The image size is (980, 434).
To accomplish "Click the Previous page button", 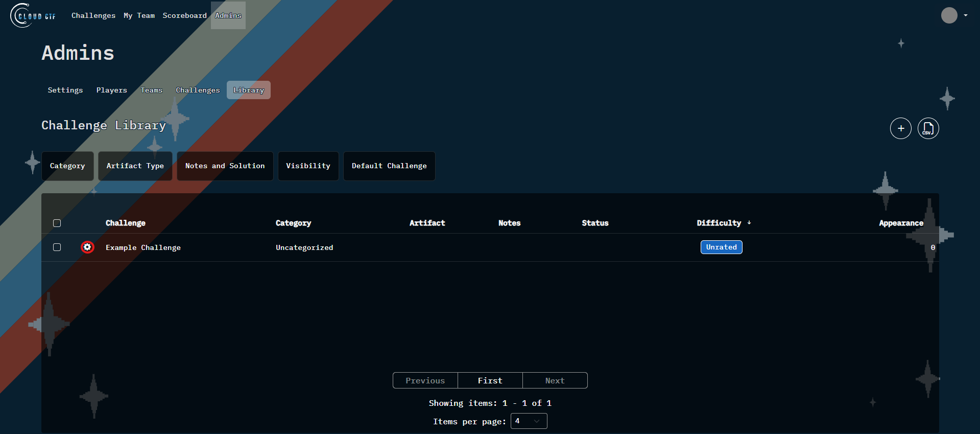I will click(425, 380).
